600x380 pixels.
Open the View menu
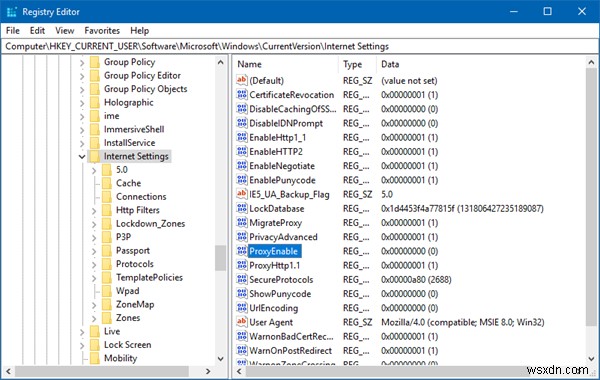coord(64,31)
